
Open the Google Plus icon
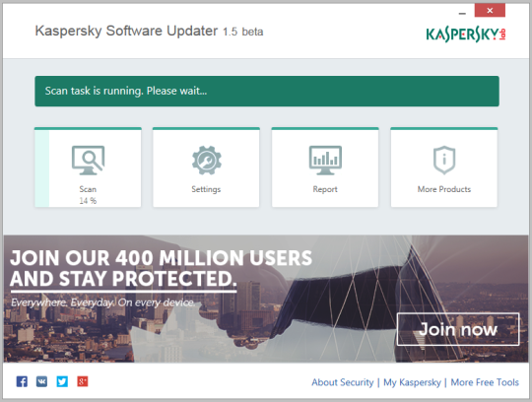(83, 381)
